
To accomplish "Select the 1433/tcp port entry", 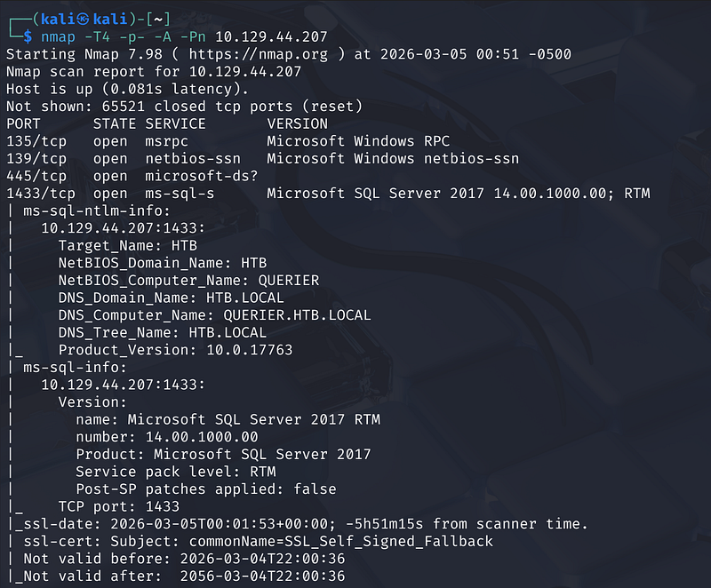I will point(41,193).
